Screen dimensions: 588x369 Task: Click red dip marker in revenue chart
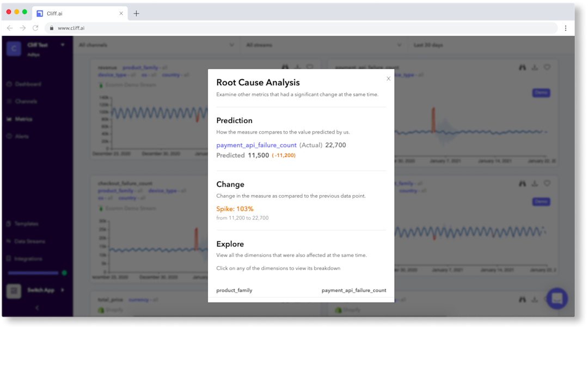pyautogui.click(x=197, y=118)
